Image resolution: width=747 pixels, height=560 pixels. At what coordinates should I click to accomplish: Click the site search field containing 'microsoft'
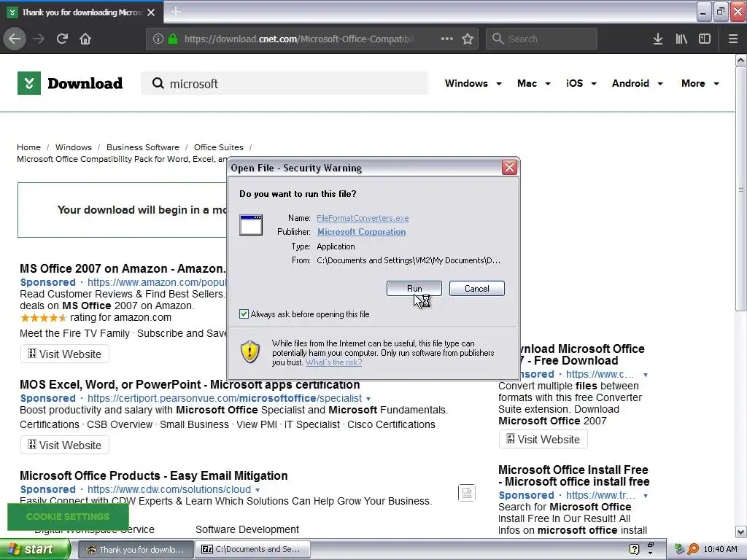(x=285, y=83)
